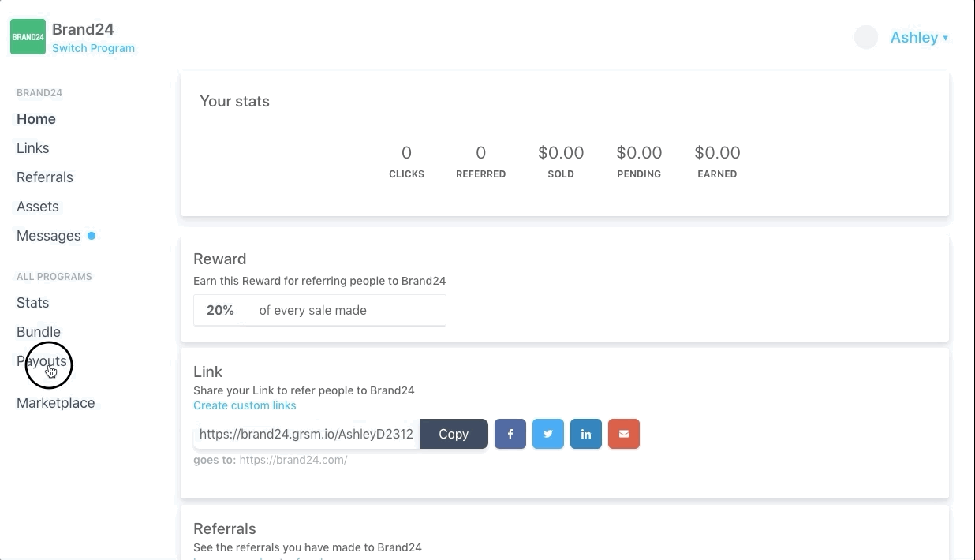Share link via LinkedIn icon

(586, 434)
